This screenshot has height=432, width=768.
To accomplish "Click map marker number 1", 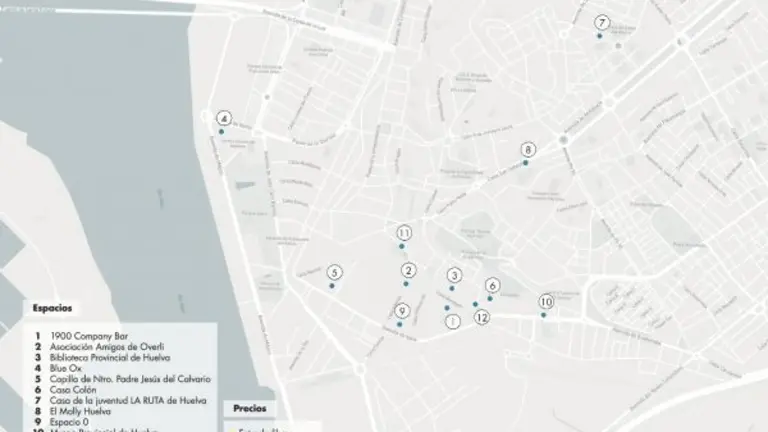I will [x=452, y=321].
